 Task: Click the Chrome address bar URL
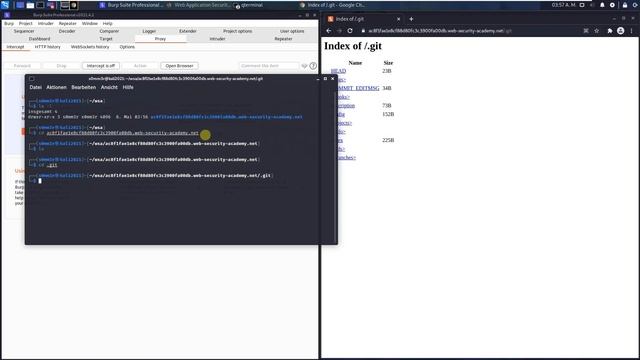click(440, 31)
